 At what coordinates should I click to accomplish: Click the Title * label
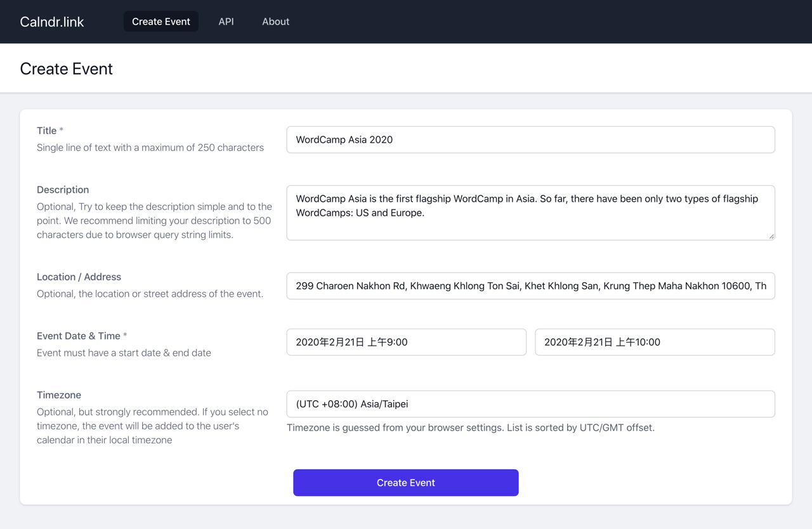pyautogui.click(x=50, y=131)
